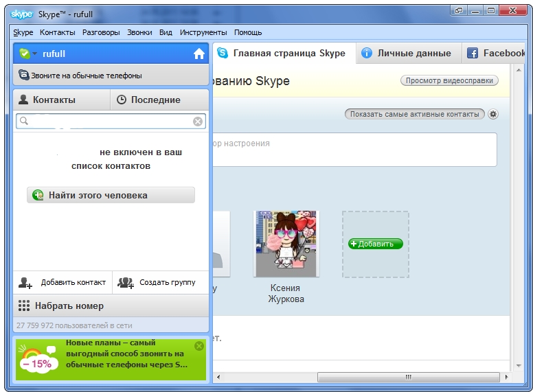The height and width of the screenshot is (392, 533).
Task: Select Ксения Журкова contact thumbnail
Action: click(x=285, y=244)
